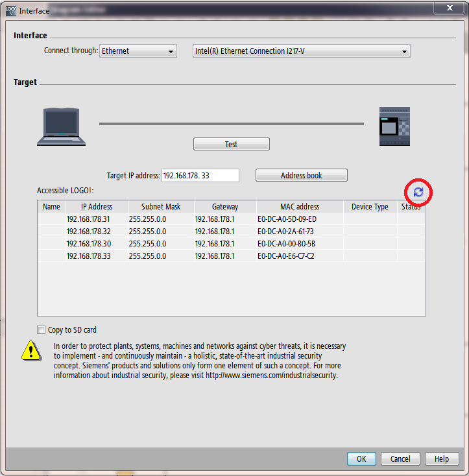Click the LOGO! device module icon
The width and height of the screenshot is (469, 476).
pyautogui.click(x=394, y=126)
